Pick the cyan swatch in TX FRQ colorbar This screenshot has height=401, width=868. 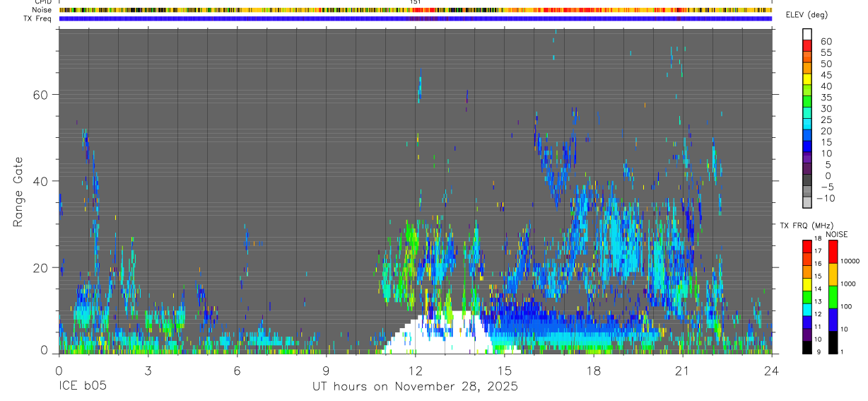pyautogui.click(x=807, y=308)
